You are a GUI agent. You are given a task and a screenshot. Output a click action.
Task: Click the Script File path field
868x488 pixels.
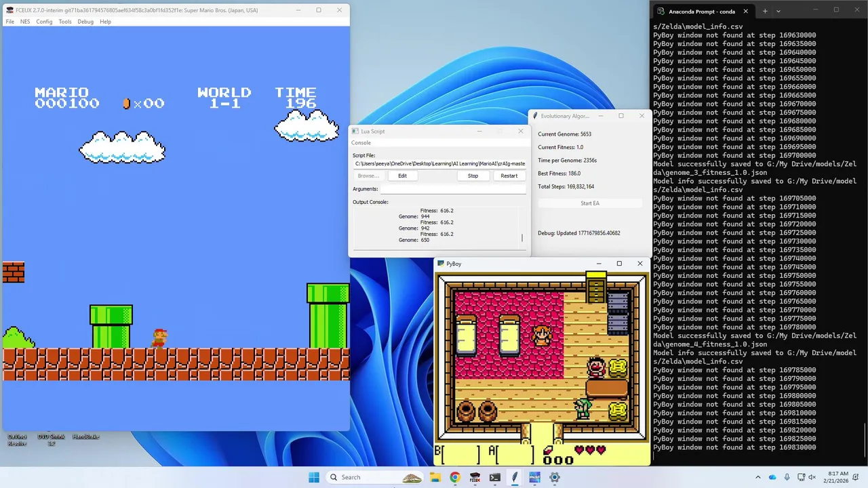coord(439,163)
